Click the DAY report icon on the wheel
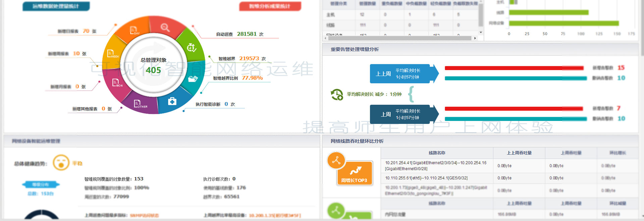 tap(134, 30)
